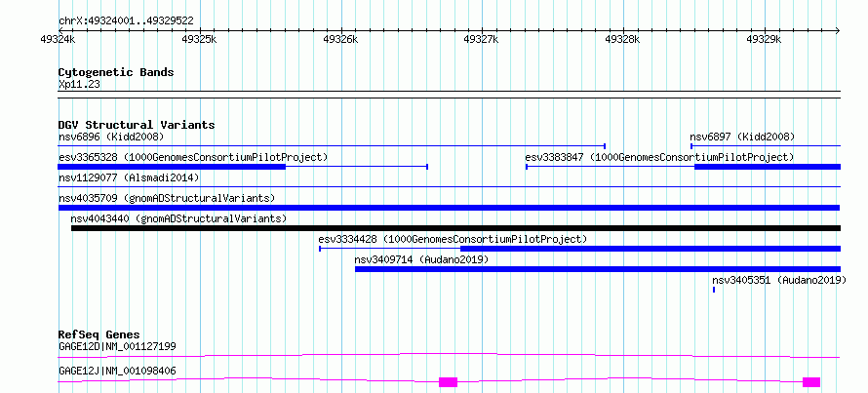The image size is (868, 393).
Task: Click the DGV Structural Variants track title
Action: (x=137, y=125)
